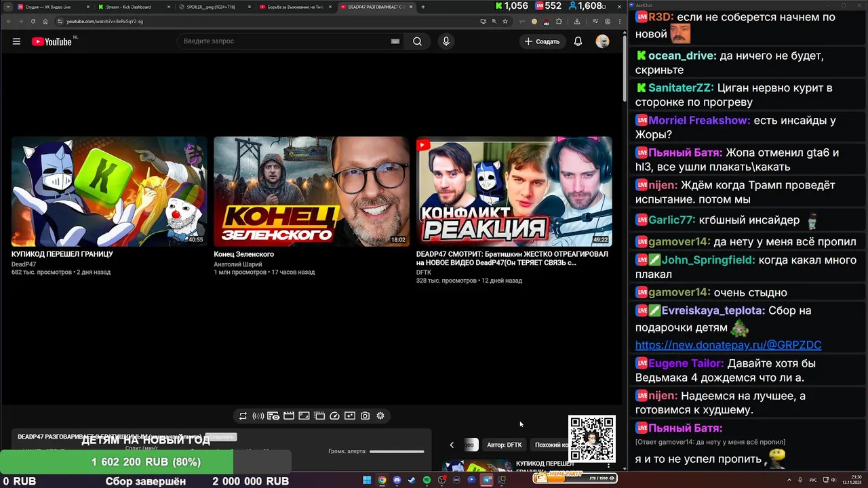Click the eye overlay icon in player toolbar
The width and height of the screenshot is (868, 488).
click(x=273, y=416)
